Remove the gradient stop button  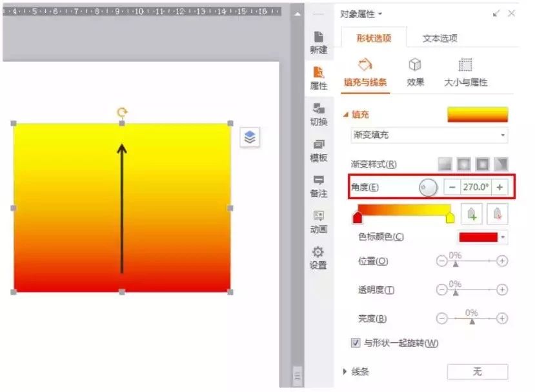(x=497, y=213)
